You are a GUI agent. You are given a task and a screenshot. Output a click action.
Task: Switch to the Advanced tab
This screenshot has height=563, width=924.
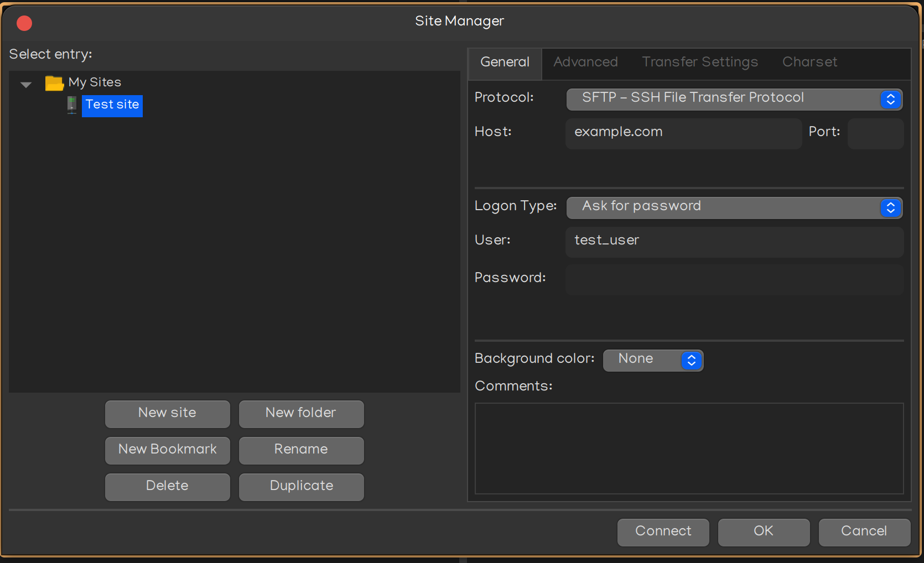pyautogui.click(x=585, y=62)
